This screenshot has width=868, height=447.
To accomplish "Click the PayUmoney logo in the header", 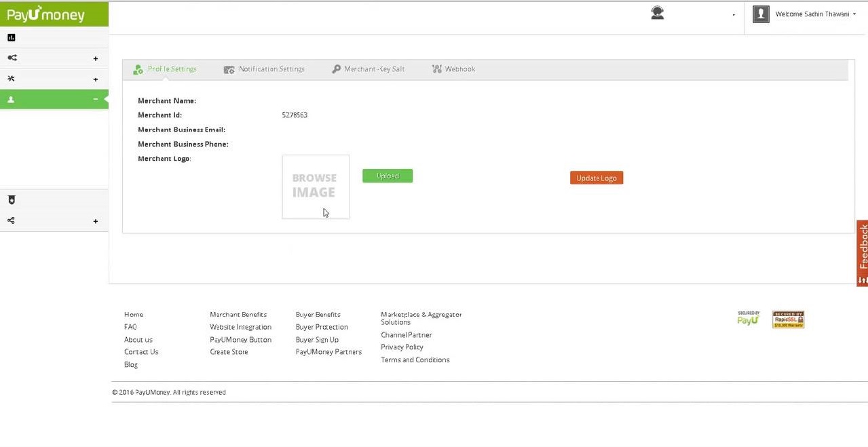I will [46, 14].
